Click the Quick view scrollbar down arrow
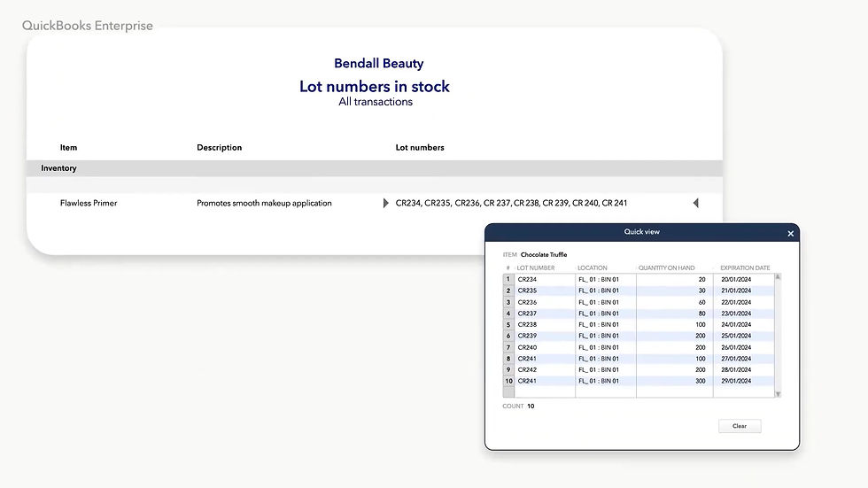Image resolution: width=868 pixels, height=488 pixels. coord(778,394)
